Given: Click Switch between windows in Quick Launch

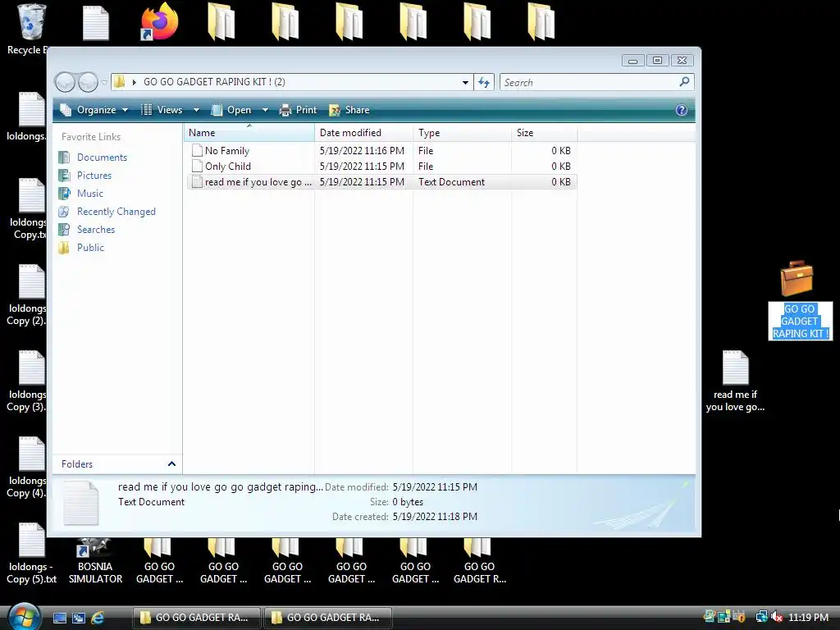Looking at the screenshot, I should click(x=78, y=618).
